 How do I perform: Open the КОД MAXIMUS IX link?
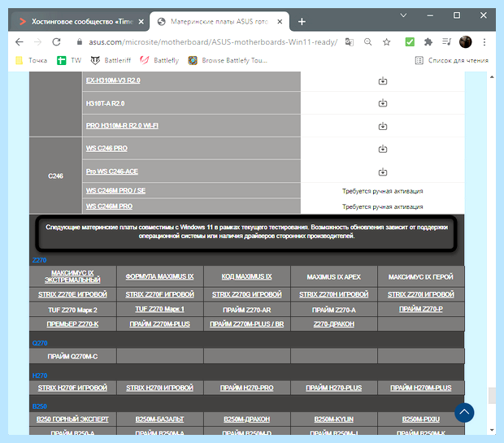[246, 276]
